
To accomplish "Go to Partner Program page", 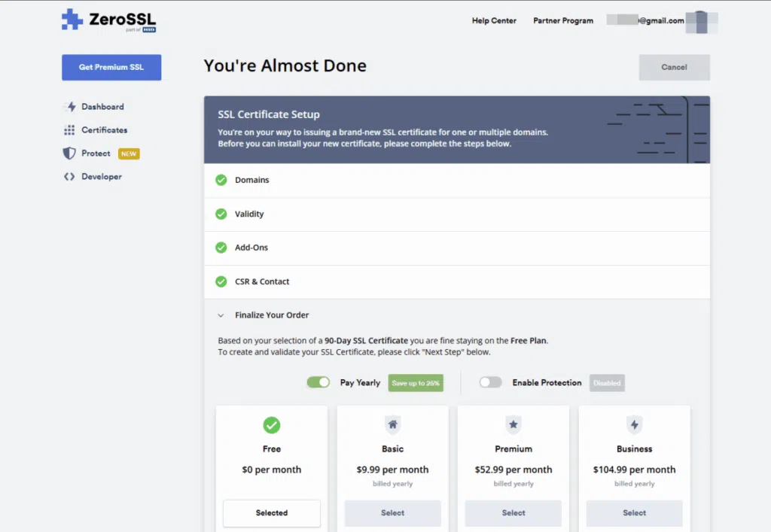I will 563,21.
